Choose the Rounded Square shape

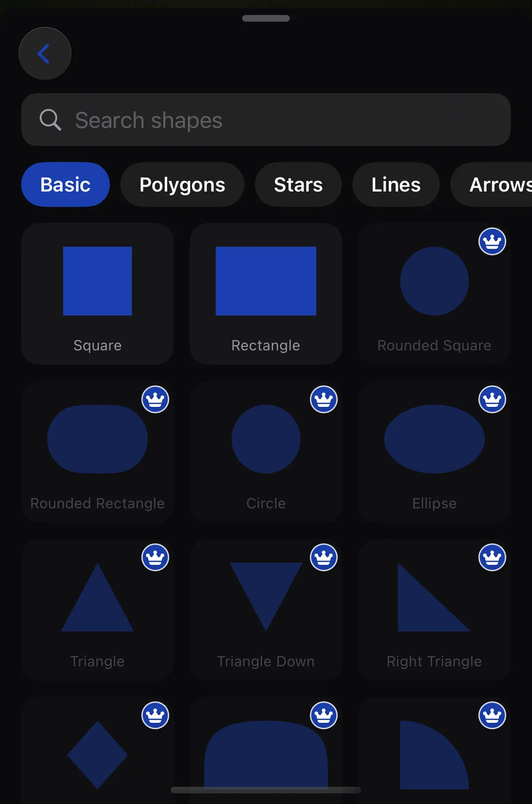coord(435,293)
